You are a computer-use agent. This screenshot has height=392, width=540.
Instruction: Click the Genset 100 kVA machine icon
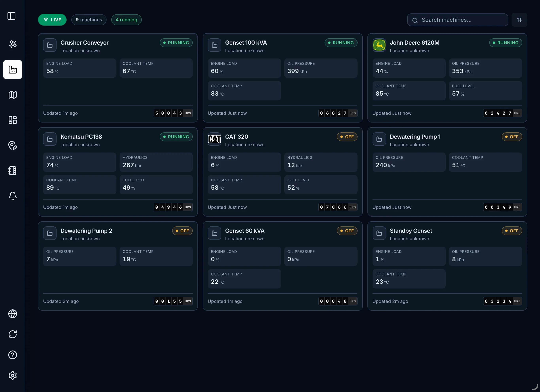coord(214,45)
